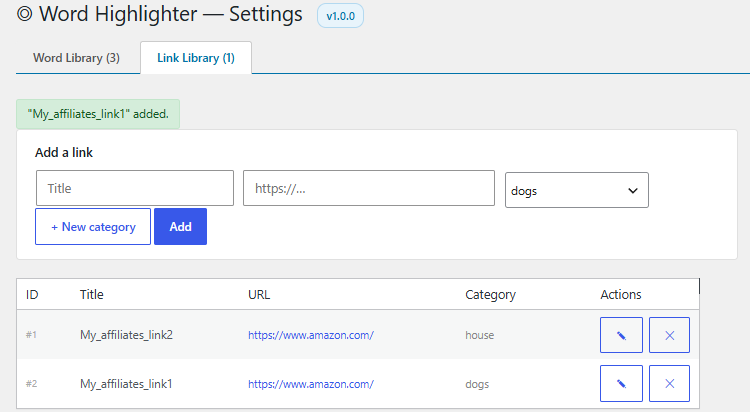750x412 pixels.
Task: Click the Title column header
Action: [x=91, y=294]
